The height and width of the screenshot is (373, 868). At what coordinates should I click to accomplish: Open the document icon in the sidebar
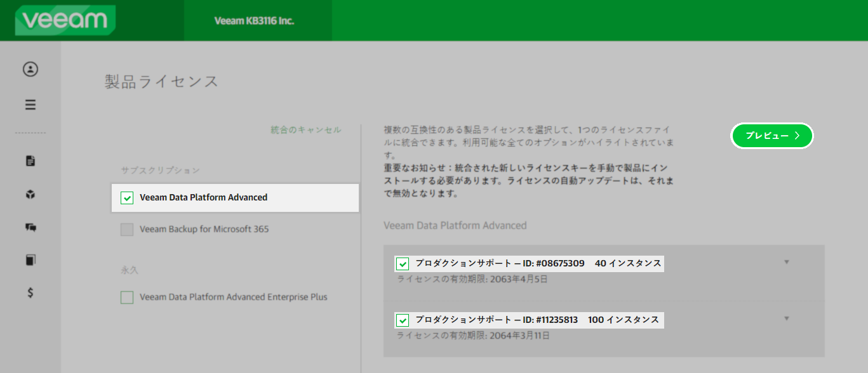(x=30, y=160)
